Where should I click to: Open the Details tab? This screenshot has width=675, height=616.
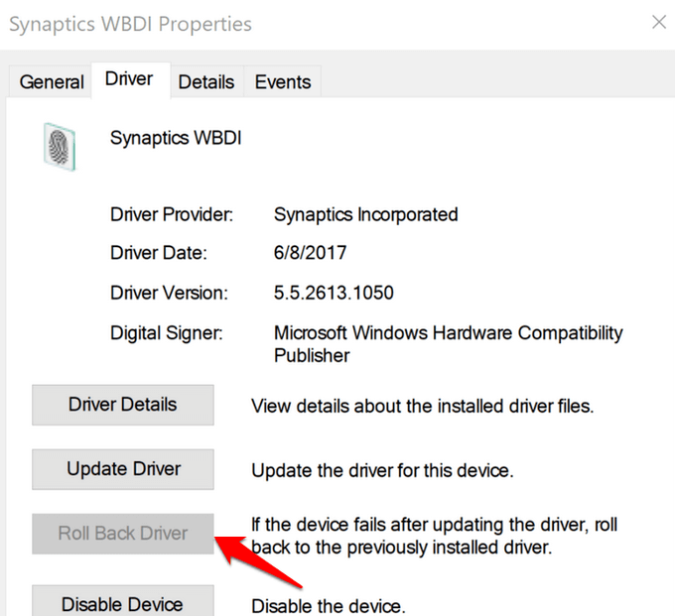point(206,81)
